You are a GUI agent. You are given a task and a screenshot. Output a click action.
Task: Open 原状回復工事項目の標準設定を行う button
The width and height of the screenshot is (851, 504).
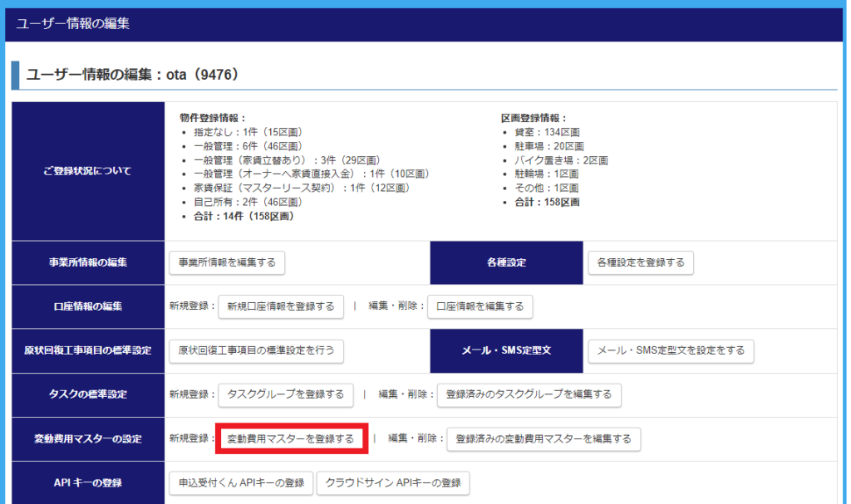(x=256, y=350)
